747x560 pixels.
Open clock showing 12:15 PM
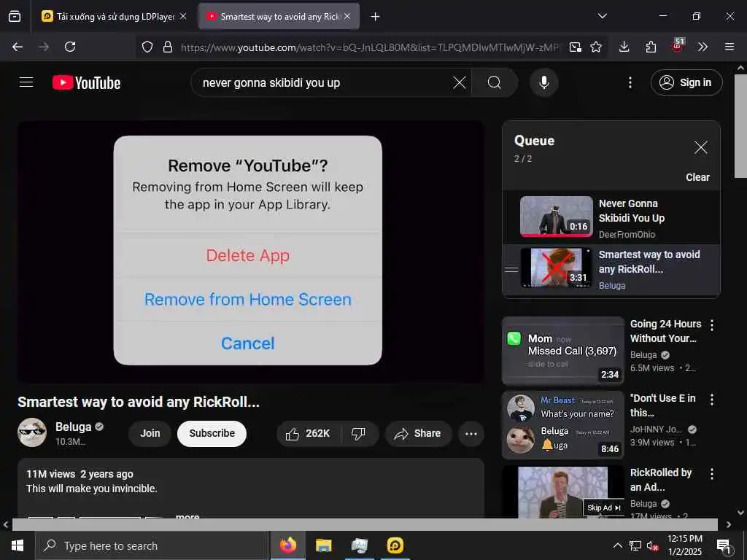[685, 545]
